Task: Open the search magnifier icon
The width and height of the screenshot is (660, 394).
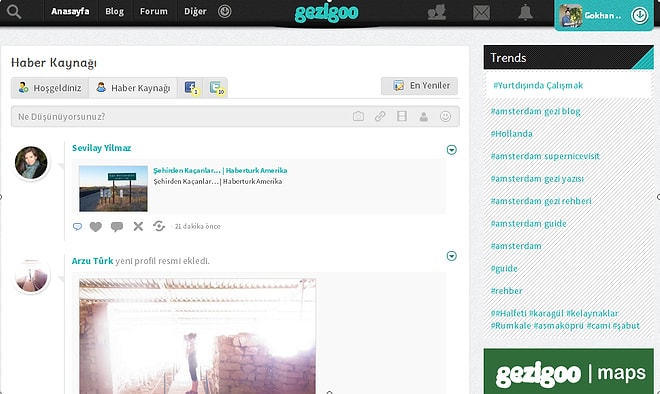Action: (14, 11)
